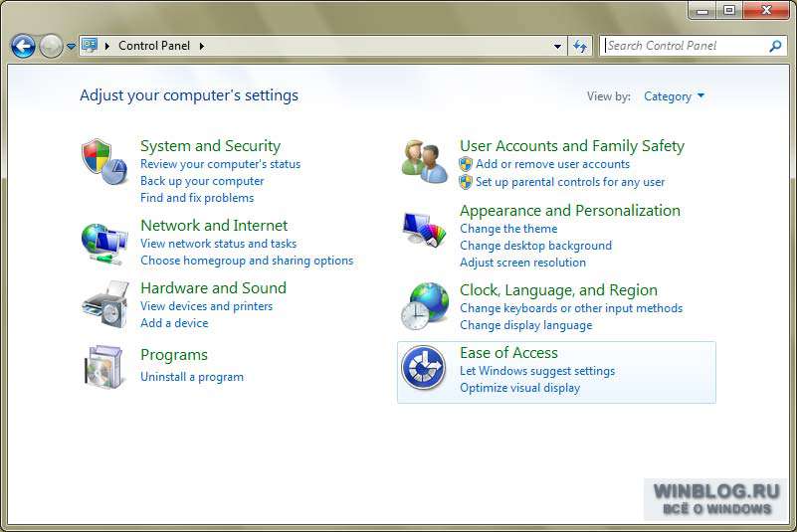Viewport: 797px width, 532px height.
Task: Click Choose homegroup and sharing options
Action: pyautogui.click(x=247, y=261)
